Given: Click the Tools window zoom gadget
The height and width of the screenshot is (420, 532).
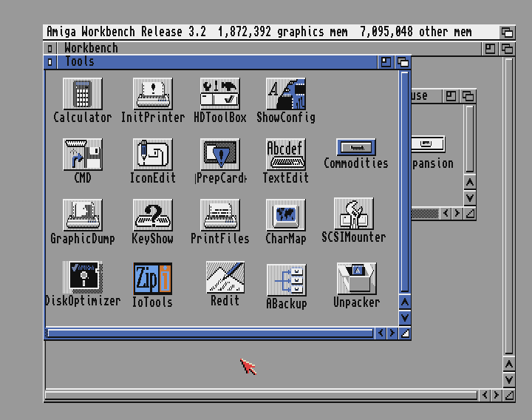Looking at the screenshot, I should [386, 62].
